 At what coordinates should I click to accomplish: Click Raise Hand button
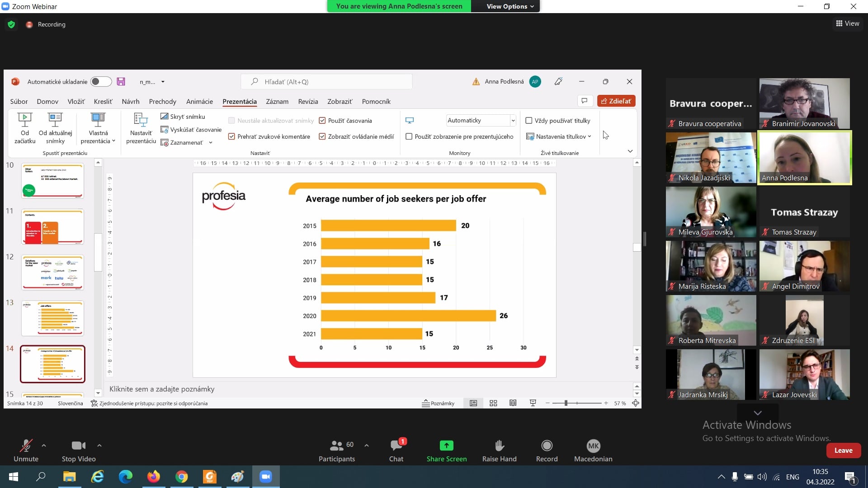[x=500, y=450]
